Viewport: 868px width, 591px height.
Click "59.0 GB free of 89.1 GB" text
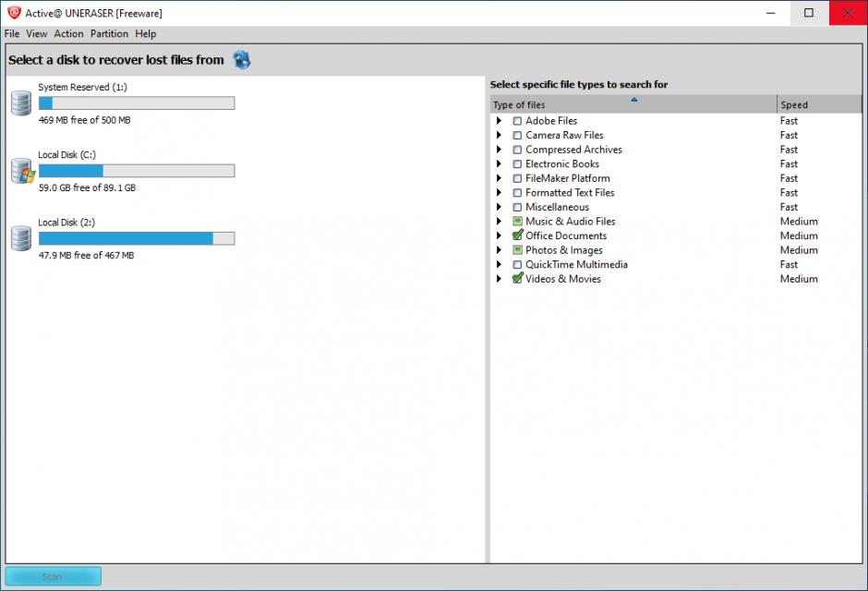click(87, 187)
